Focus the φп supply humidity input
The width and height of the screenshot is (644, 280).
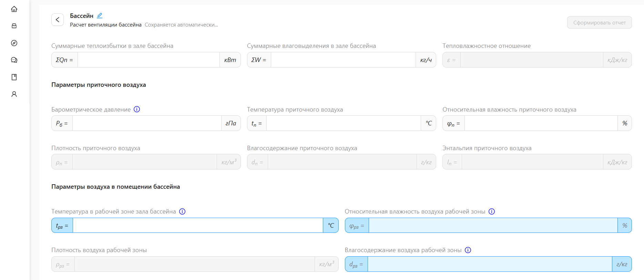pyautogui.click(x=541, y=123)
